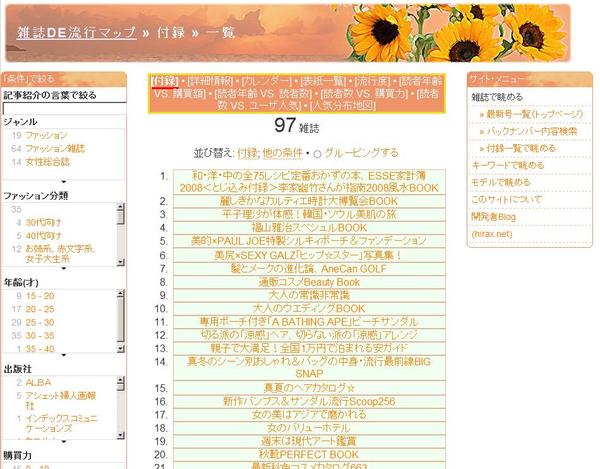Click the 雑誌DE流行マップ title link

pyautogui.click(x=76, y=32)
